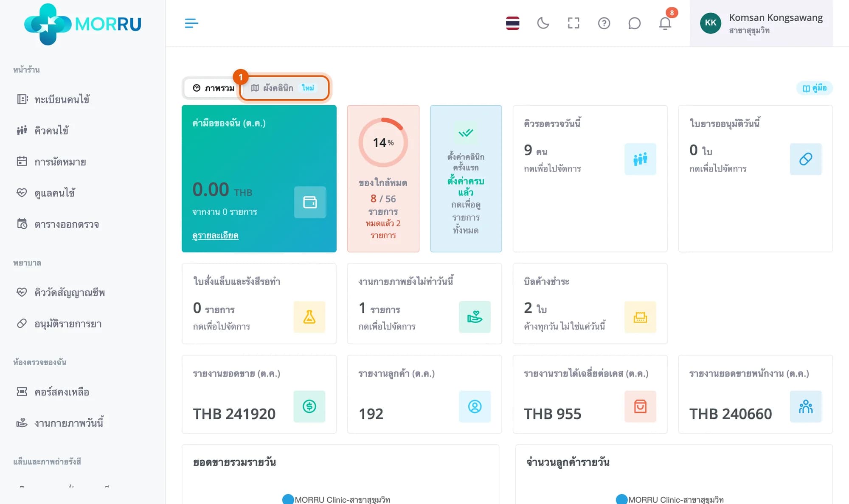Click people icon in waiting queue card
Viewport: 849px width, 504px height.
(x=640, y=159)
